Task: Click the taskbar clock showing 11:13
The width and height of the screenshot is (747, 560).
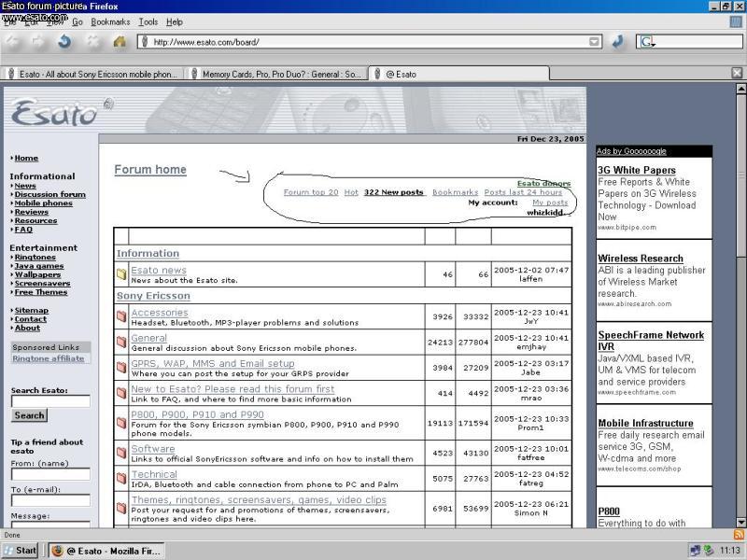Action: pos(729,551)
